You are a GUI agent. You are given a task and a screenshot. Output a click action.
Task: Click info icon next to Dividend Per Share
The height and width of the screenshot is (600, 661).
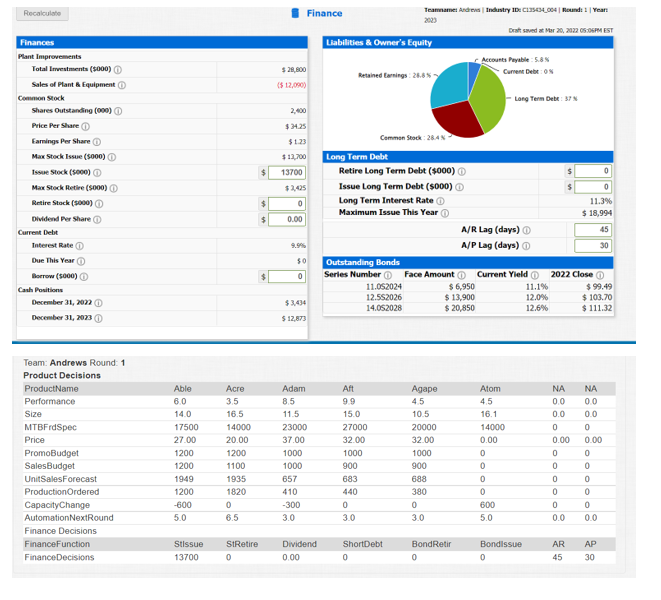[x=97, y=219]
